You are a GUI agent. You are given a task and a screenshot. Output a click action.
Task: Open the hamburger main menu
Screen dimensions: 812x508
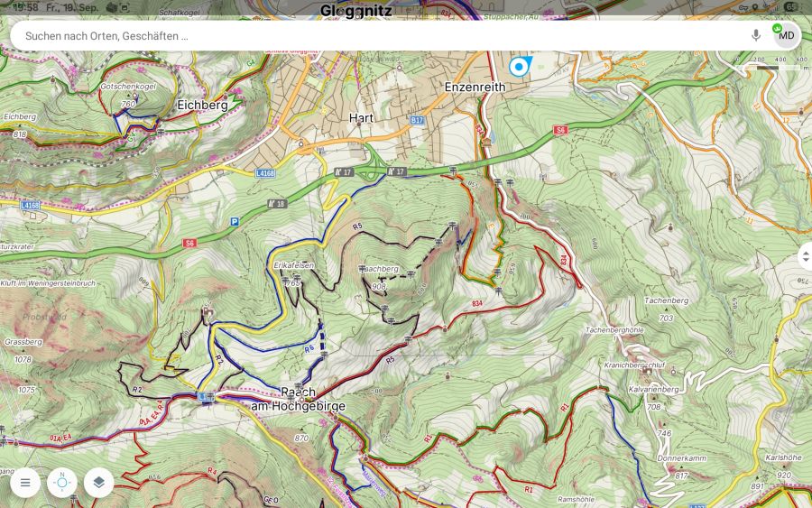coord(25,483)
